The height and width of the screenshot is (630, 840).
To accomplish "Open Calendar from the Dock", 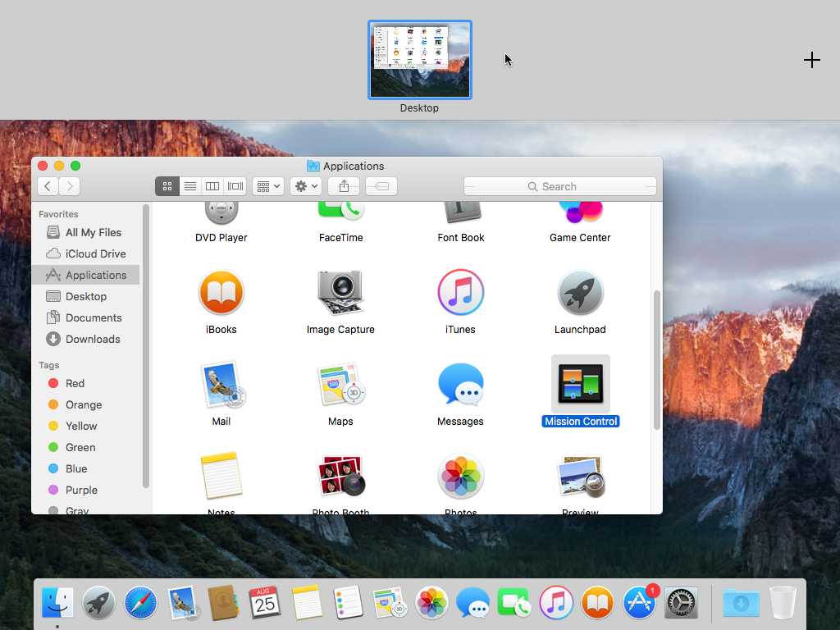I will tap(265, 602).
